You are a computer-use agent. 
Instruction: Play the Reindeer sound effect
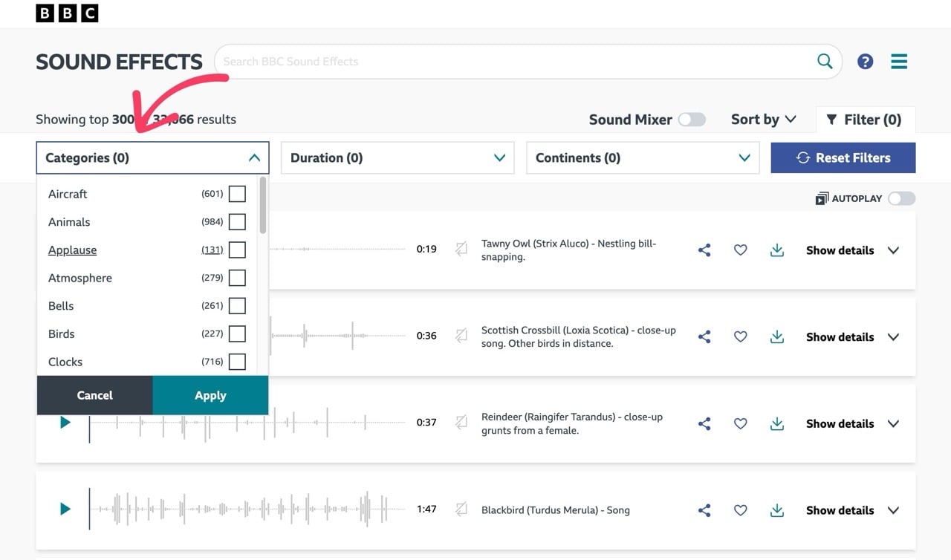pos(65,423)
